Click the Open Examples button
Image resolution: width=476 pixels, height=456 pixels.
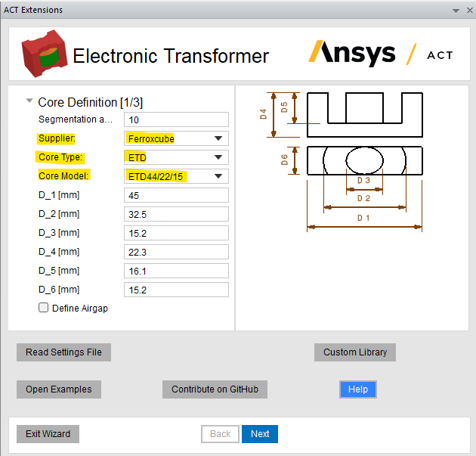click(59, 389)
